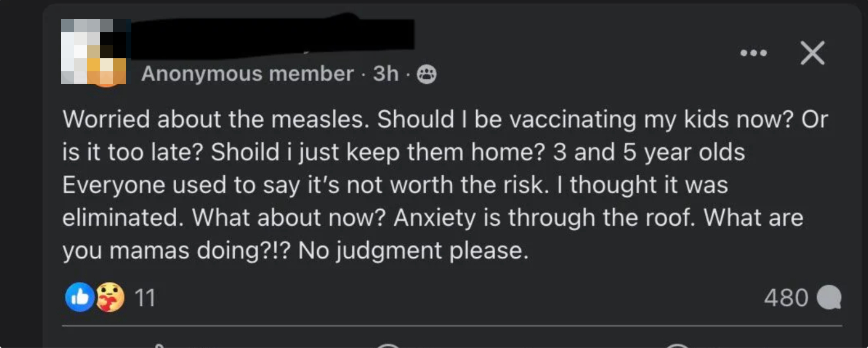Open the 480 comments count

point(786,298)
